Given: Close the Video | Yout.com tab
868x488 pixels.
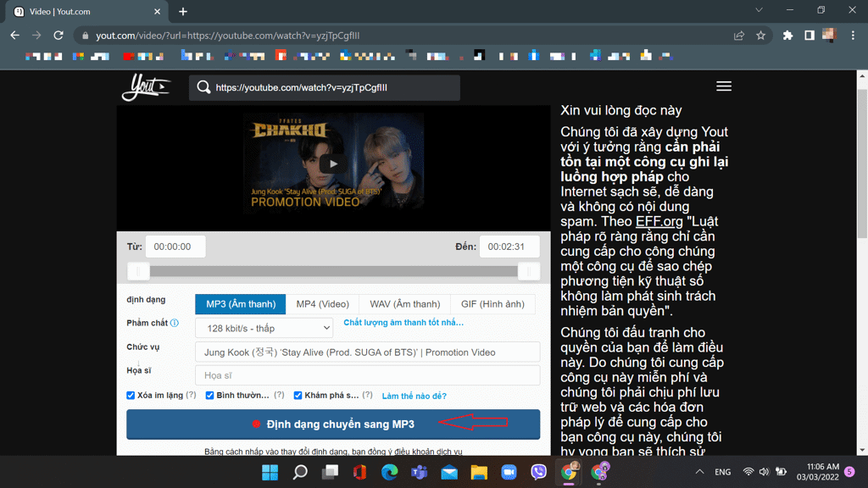Looking at the screenshot, I should click(x=157, y=12).
